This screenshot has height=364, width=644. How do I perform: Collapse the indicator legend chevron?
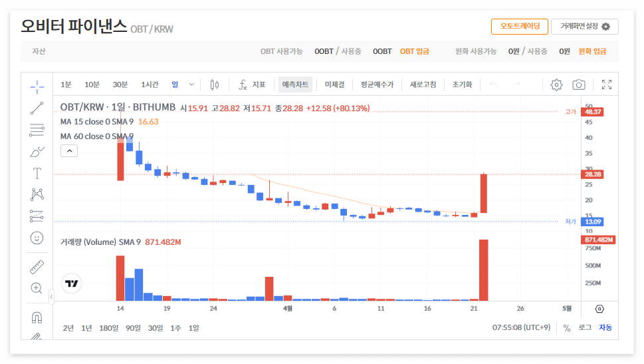coord(69,151)
